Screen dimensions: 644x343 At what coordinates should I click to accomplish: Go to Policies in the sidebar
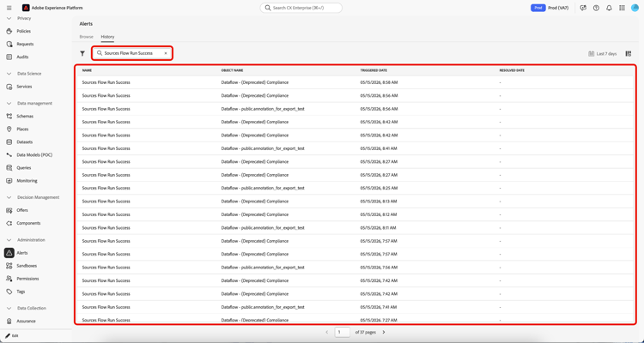click(23, 31)
